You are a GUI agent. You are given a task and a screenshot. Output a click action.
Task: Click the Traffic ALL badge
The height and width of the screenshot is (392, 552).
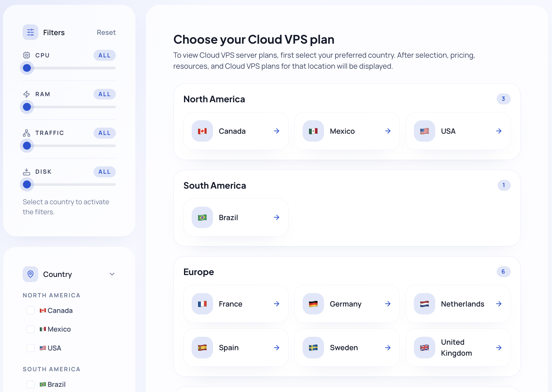click(x=105, y=133)
